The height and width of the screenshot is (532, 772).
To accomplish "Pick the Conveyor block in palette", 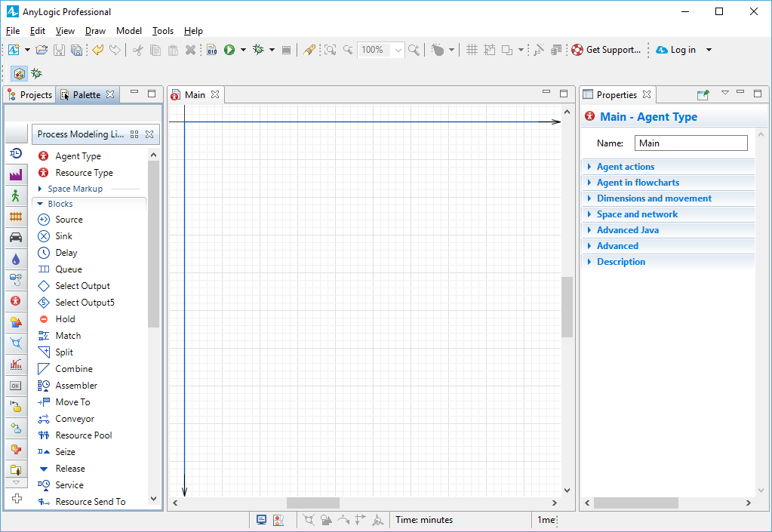I will pos(66,419).
